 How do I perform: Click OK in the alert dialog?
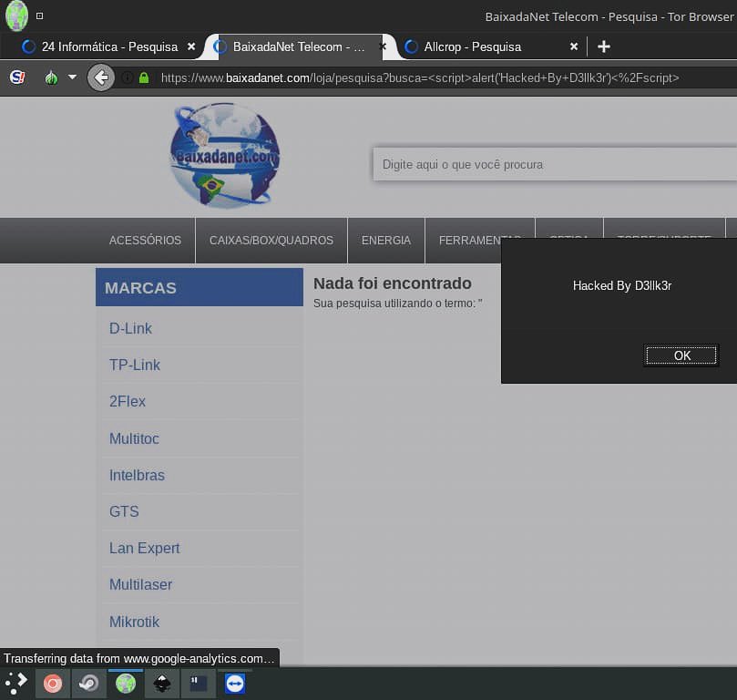tap(681, 355)
